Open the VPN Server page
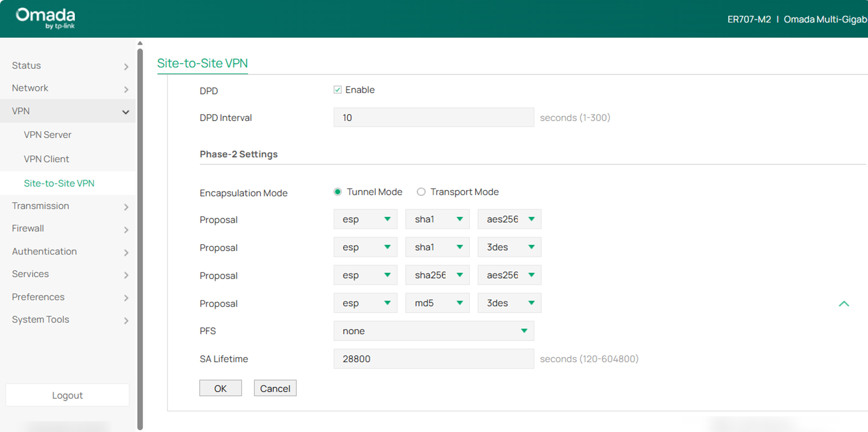 point(47,135)
